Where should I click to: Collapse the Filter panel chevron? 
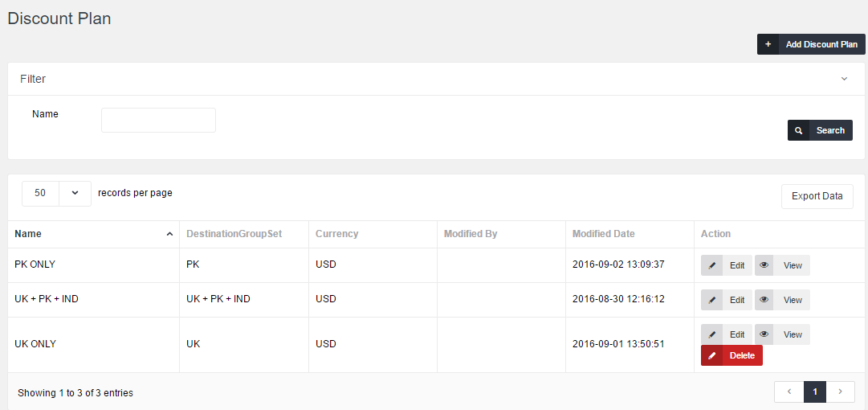click(x=844, y=79)
